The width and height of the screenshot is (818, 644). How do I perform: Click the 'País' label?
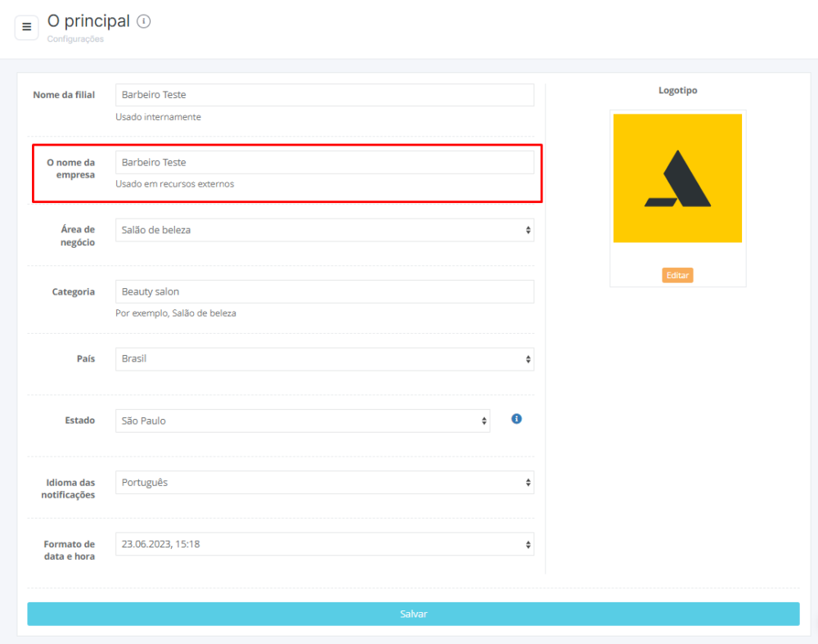86,359
